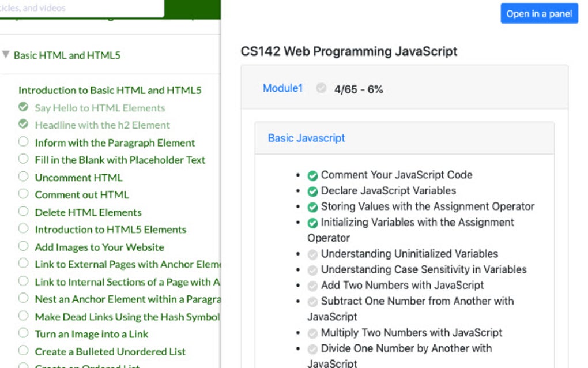The height and width of the screenshot is (368, 588).
Task: Select the gray check for Add Two Numbers with JavaScript
Action: (313, 285)
